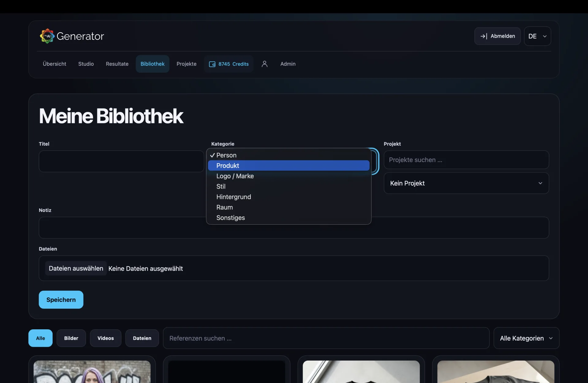Screen dimensions: 588x383
Task: Filter library by Videos
Action: (106, 338)
